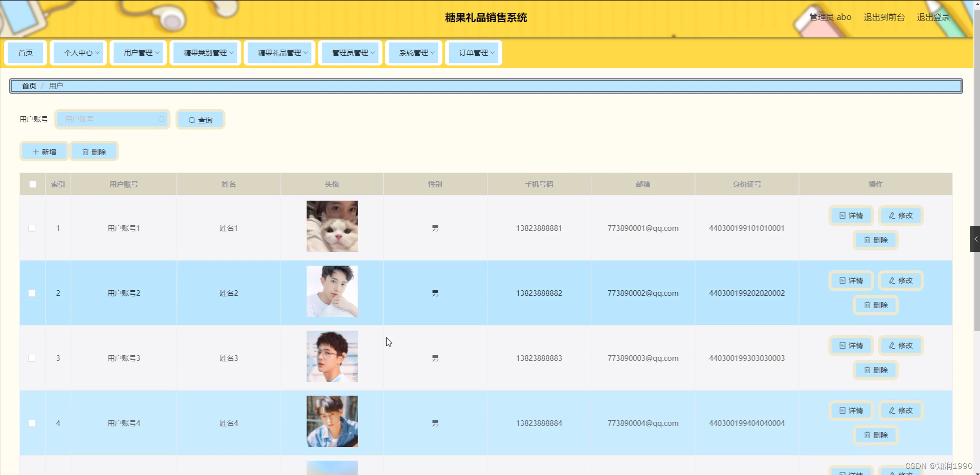Screen dimensions: 980x475
Task: Click the 详情 detail icon for 用户账号1
Action: [x=841, y=215]
